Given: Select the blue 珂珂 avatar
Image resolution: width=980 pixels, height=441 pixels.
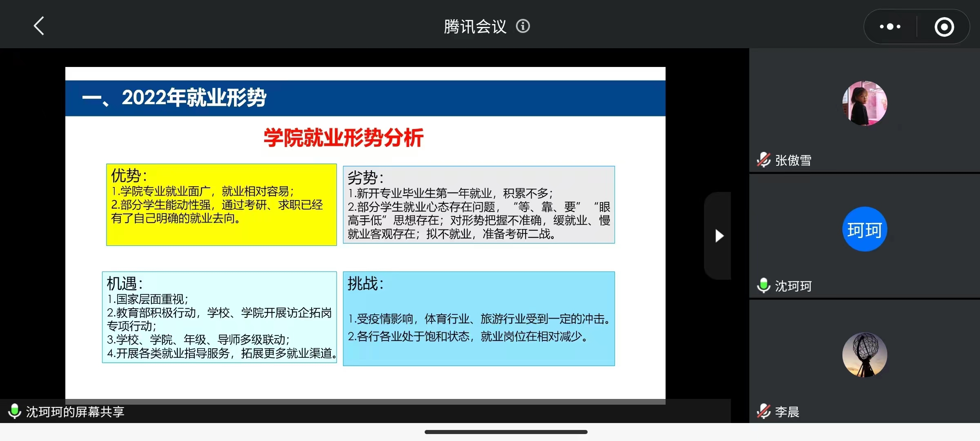Looking at the screenshot, I should 864,229.
